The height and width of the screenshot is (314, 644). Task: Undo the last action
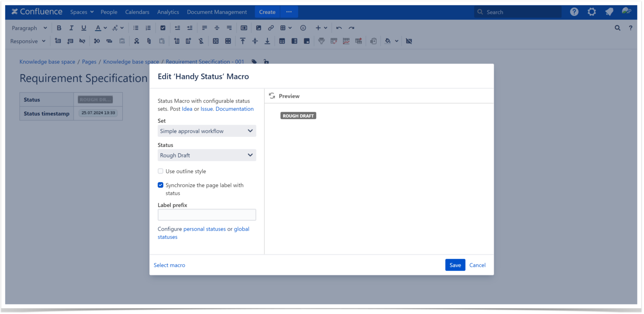pyautogui.click(x=339, y=28)
